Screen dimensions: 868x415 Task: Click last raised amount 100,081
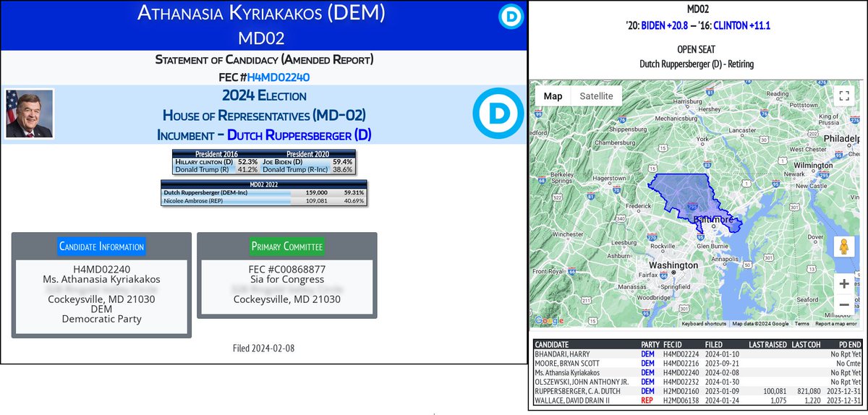click(773, 390)
